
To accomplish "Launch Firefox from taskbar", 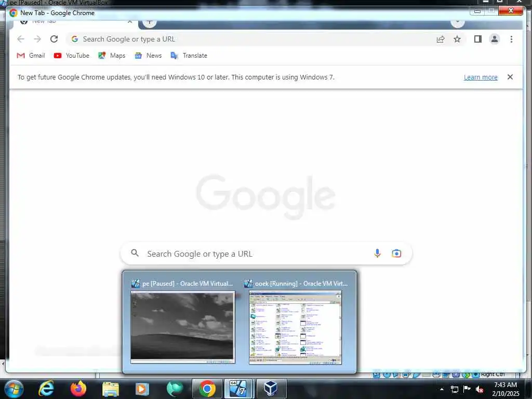I will pos(78,389).
